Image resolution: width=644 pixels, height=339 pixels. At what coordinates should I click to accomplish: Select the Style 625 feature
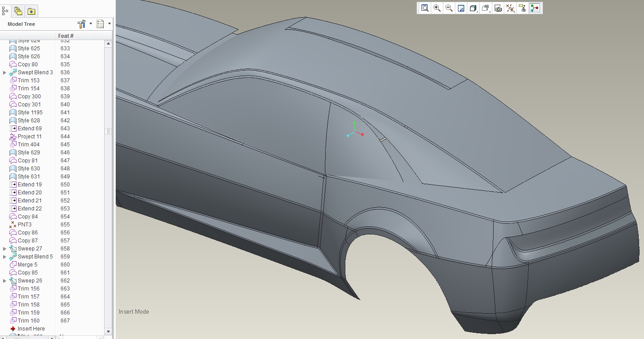28,48
